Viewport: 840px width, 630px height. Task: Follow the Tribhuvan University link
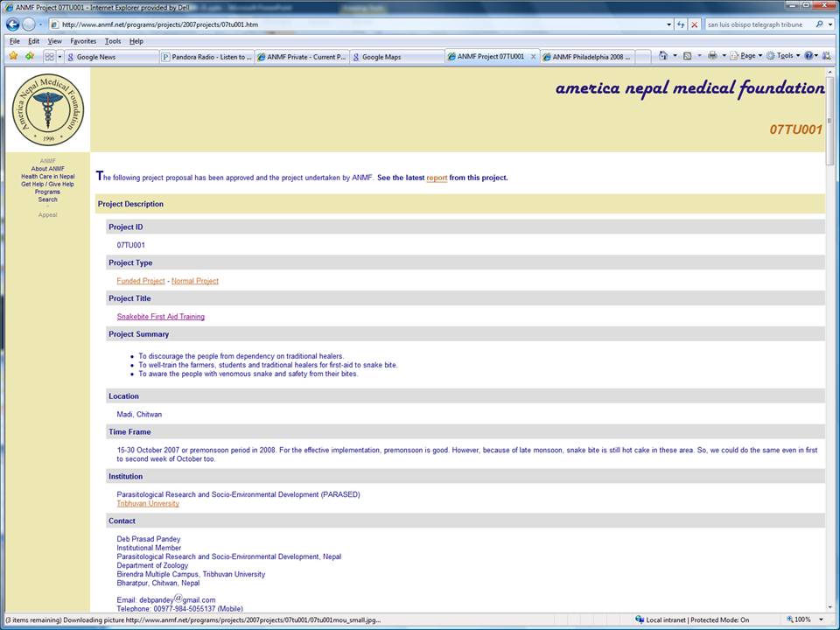[x=148, y=503]
